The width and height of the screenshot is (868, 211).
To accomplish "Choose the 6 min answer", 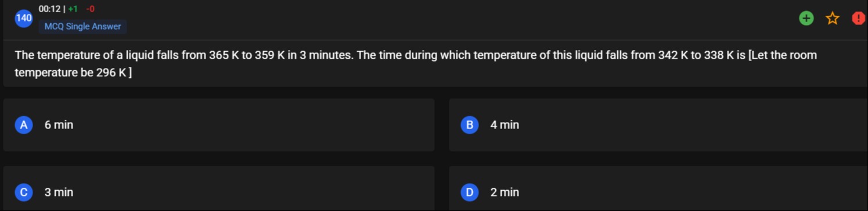I will coord(59,125).
